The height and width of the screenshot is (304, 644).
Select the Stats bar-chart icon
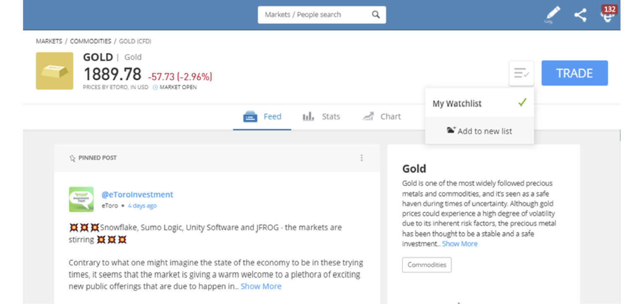tap(308, 117)
